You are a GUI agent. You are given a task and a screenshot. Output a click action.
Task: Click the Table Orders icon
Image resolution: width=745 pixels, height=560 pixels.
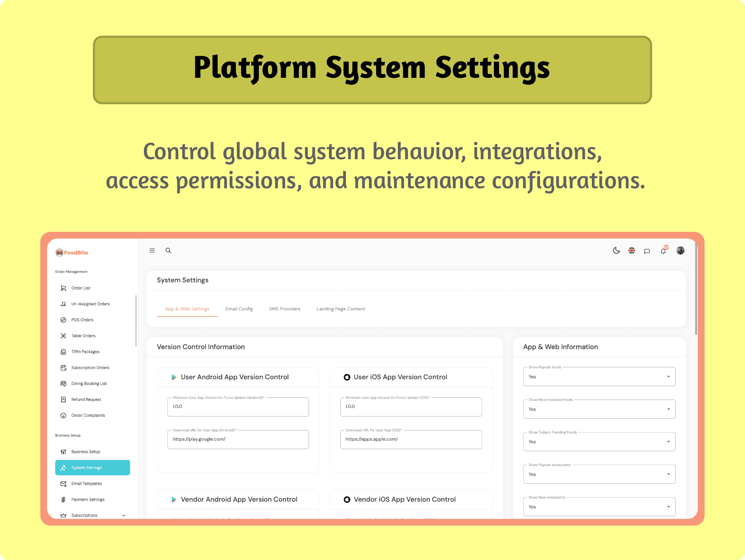point(63,336)
